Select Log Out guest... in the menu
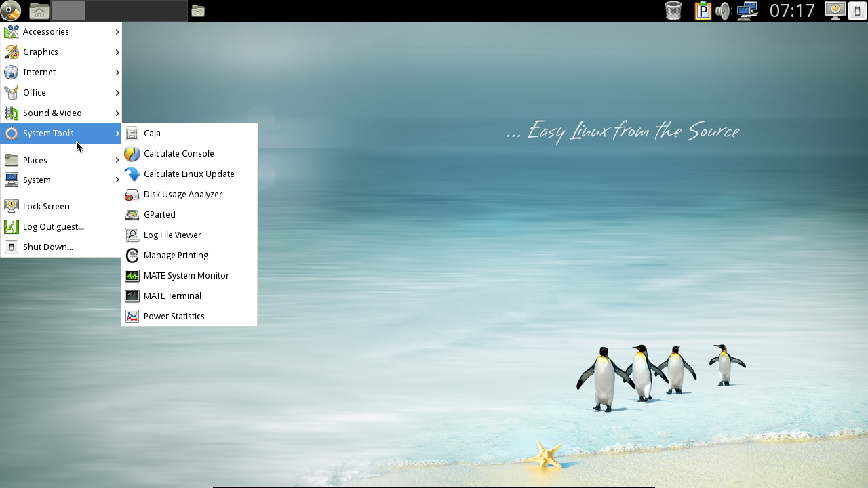This screenshot has height=488, width=868. (x=61, y=226)
